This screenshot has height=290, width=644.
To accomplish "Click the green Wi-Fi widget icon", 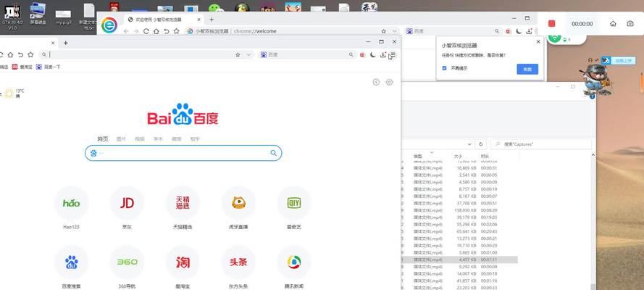I will [x=555, y=38].
